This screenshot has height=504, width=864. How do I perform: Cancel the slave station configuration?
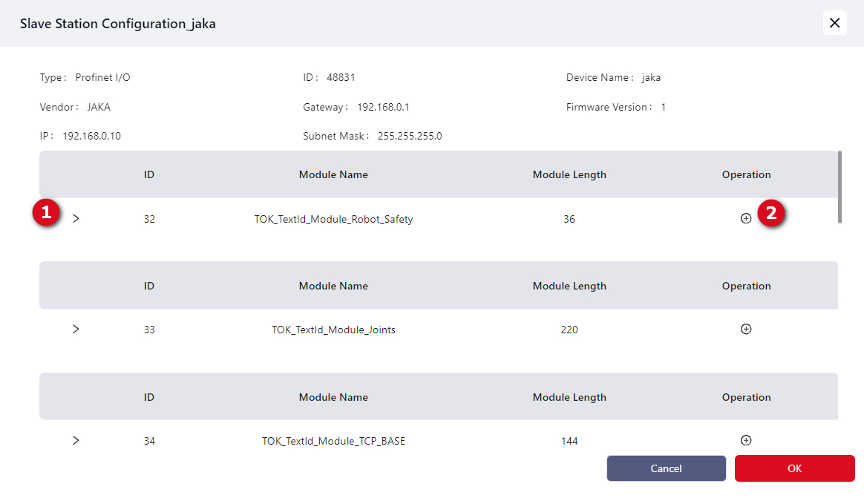(666, 468)
